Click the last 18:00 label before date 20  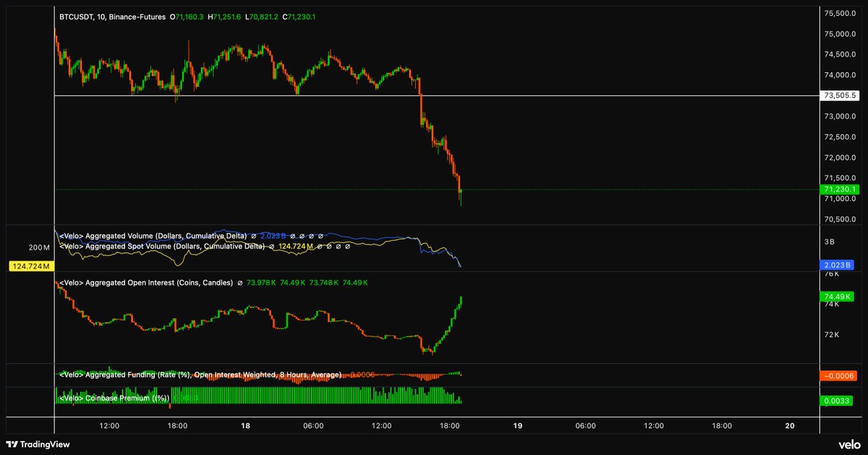coord(721,426)
